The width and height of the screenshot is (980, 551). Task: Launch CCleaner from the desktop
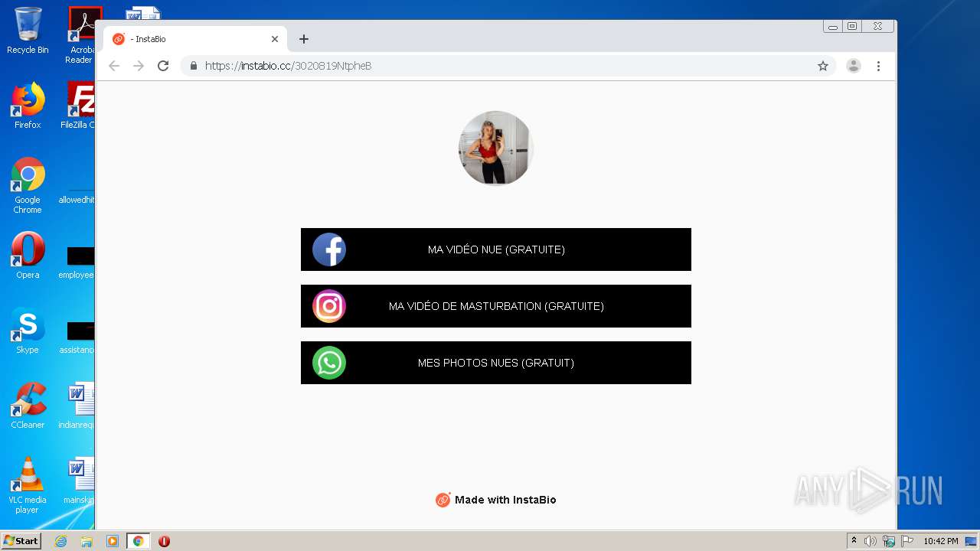[x=28, y=406]
